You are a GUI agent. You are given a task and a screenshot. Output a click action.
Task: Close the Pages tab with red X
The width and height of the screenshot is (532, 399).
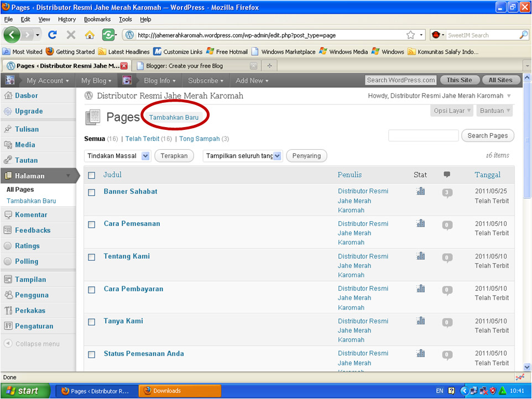coord(124,66)
